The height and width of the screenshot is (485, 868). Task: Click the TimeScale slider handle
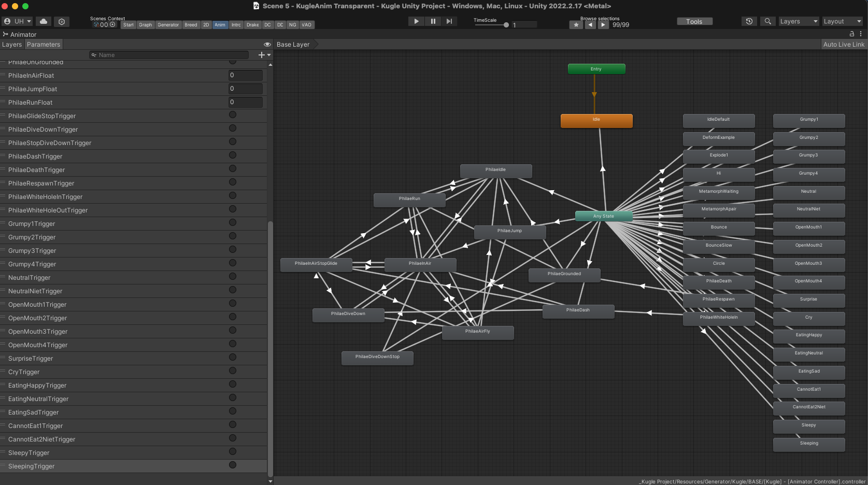click(506, 25)
